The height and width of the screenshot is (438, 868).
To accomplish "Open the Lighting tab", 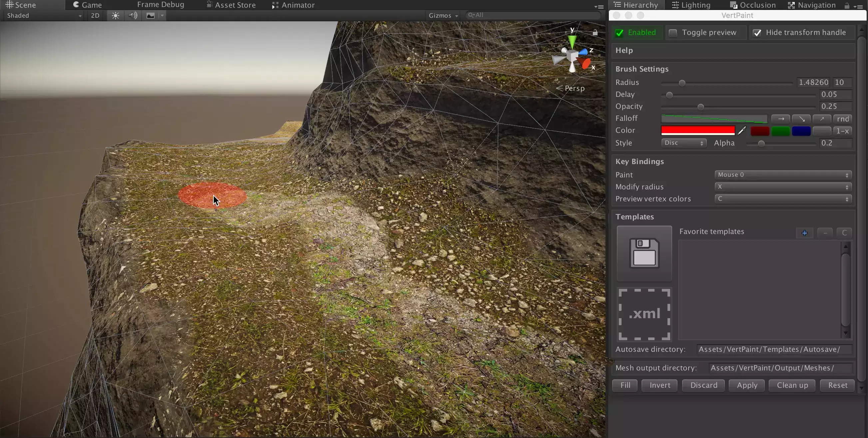I will point(691,5).
